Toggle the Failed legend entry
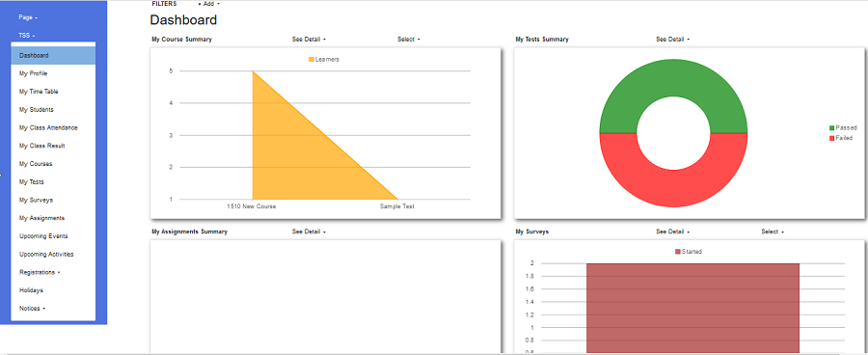The image size is (868, 355). pyautogui.click(x=840, y=138)
